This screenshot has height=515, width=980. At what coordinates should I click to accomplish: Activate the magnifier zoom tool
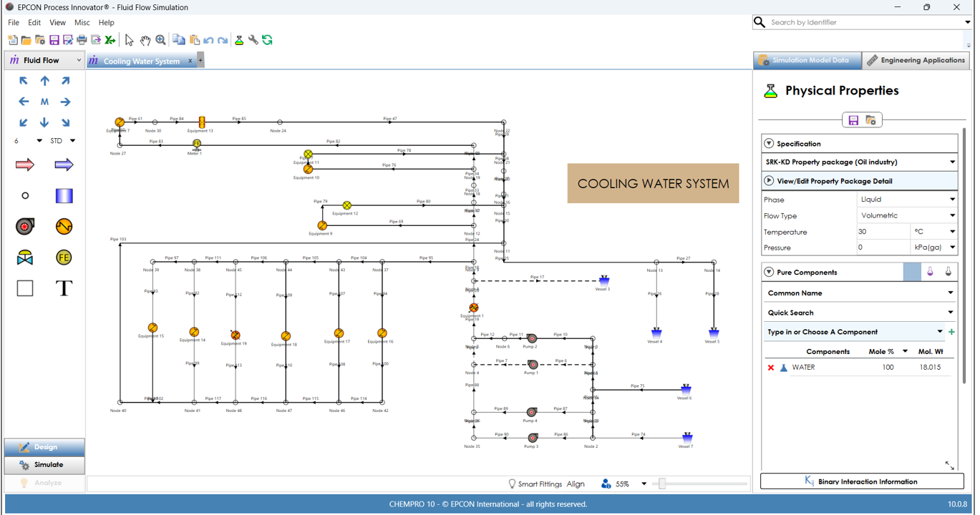pos(161,40)
